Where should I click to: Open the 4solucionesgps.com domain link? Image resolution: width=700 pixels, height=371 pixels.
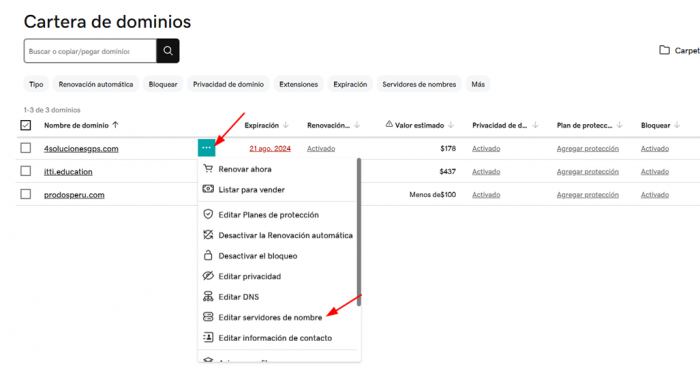pyautogui.click(x=81, y=149)
